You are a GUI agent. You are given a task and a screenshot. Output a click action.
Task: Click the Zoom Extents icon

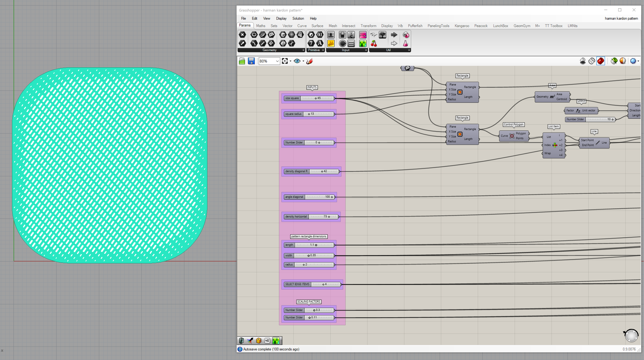pyautogui.click(x=284, y=61)
